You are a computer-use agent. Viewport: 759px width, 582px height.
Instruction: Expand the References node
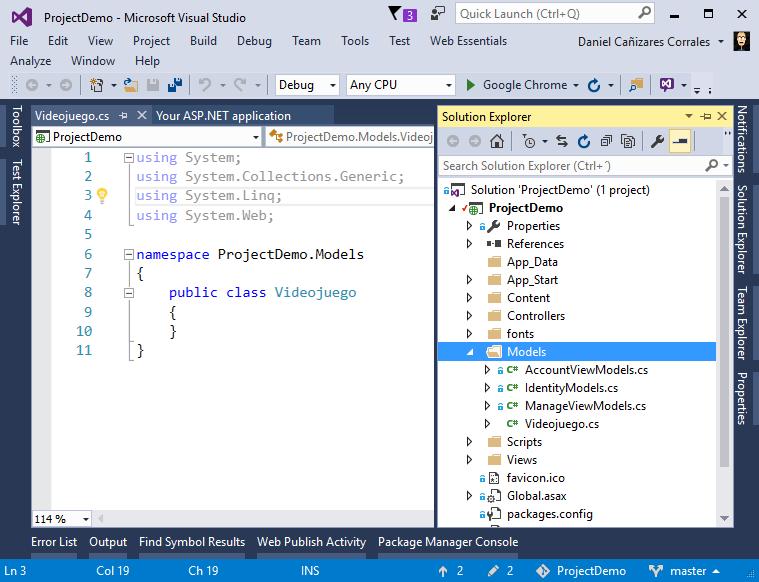[x=469, y=244]
